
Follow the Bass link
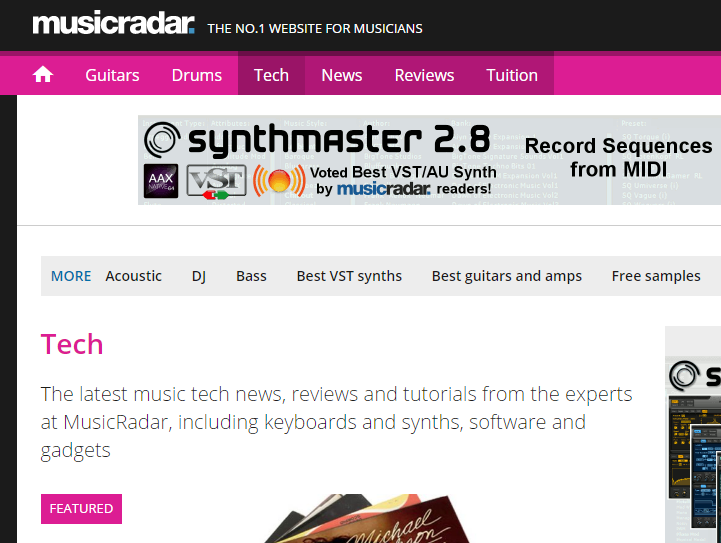[x=251, y=276]
